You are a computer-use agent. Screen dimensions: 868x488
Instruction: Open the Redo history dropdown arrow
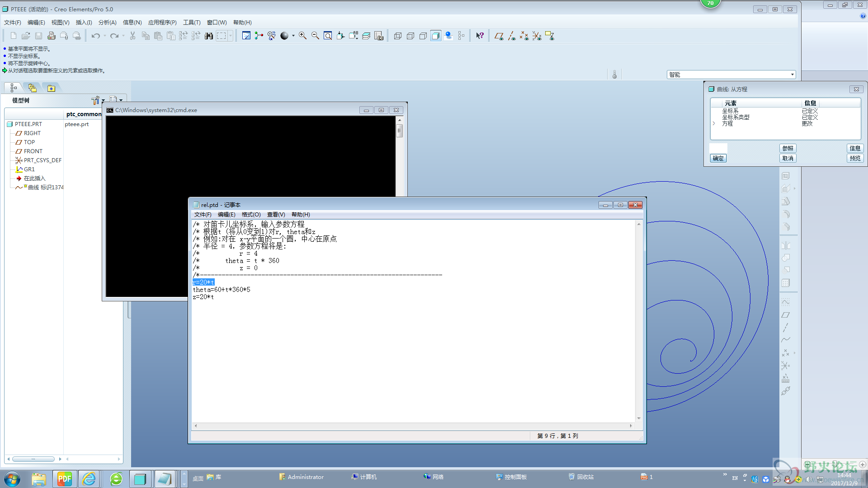coord(123,36)
